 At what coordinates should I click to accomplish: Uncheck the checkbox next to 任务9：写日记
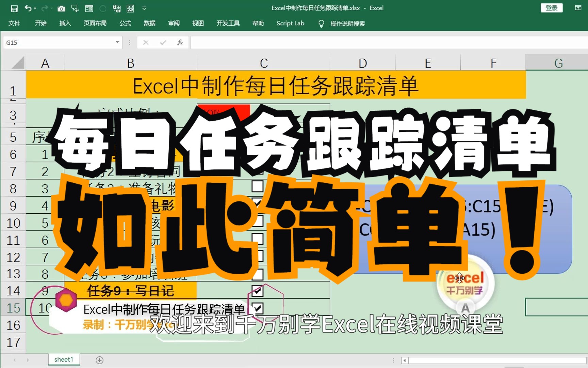coord(258,291)
